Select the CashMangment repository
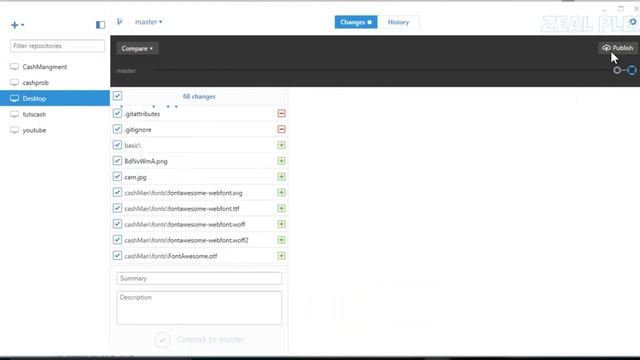Image resolution: width=640 pixels, height=360 pixels. 55,67
